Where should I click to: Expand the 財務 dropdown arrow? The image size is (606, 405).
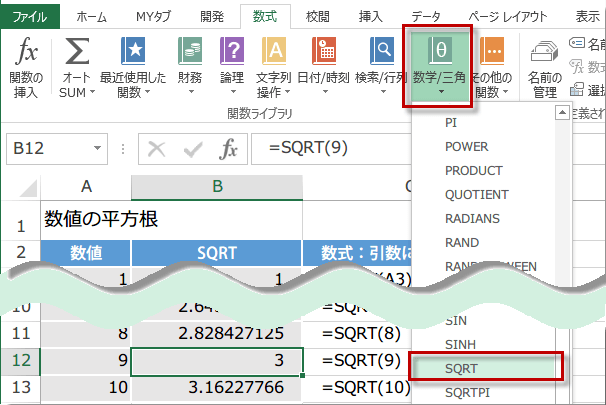[x=191, y=92]
